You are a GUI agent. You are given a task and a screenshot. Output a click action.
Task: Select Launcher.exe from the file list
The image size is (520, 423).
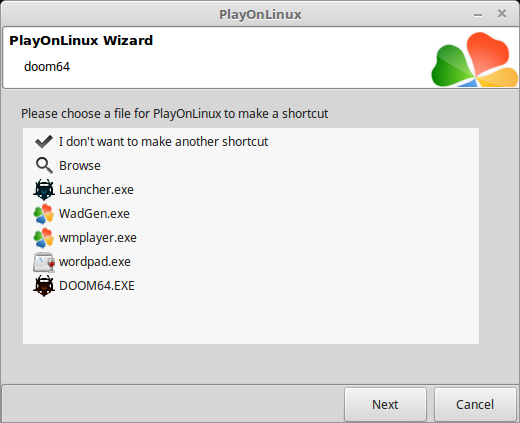(96, 190)
